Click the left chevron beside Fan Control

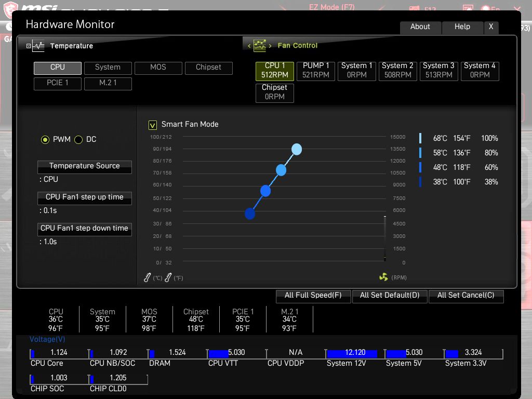click(x=249, y=46)
